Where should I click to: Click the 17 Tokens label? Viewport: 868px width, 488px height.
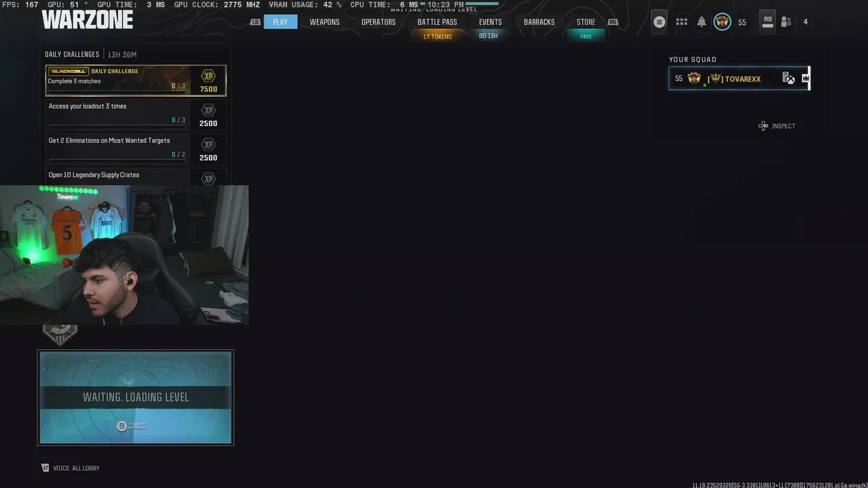[437, 37]
